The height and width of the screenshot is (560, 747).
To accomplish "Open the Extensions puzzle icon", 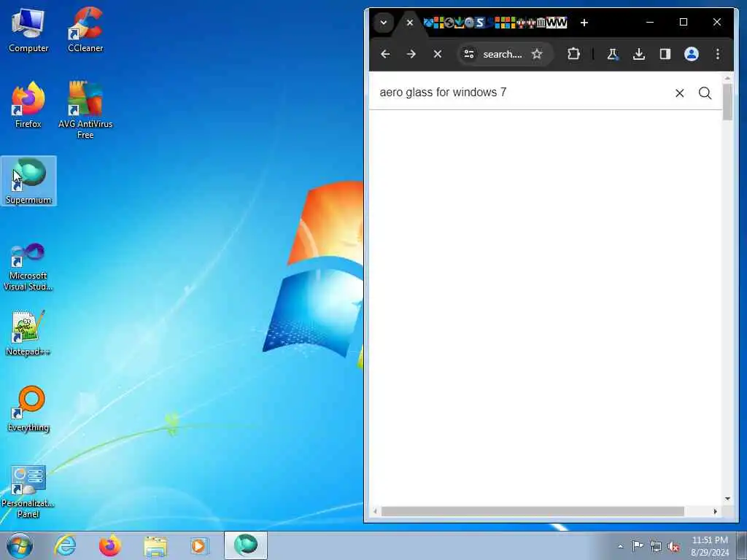I will point(573,54).
